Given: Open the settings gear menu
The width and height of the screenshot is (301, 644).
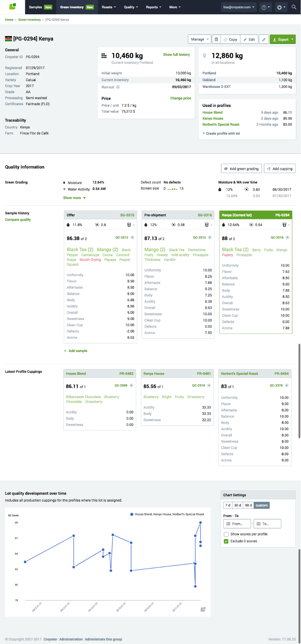Looking at the screenshot, I should coord(281,7).
